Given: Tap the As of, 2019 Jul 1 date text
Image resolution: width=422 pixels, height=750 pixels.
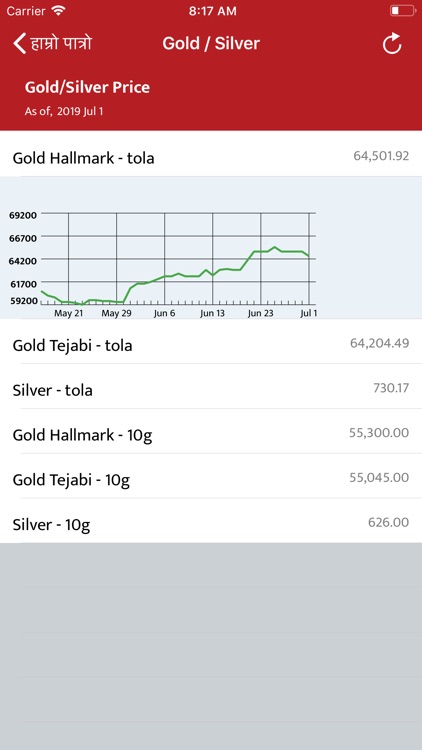Looking at the screenshot, I should 64,112.
